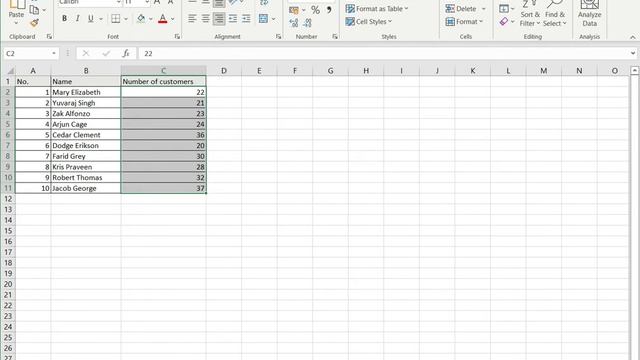The width and height of the screenshot is (640, 360).
Task: Open the Format cells menu button
Action: click(464, 22)
